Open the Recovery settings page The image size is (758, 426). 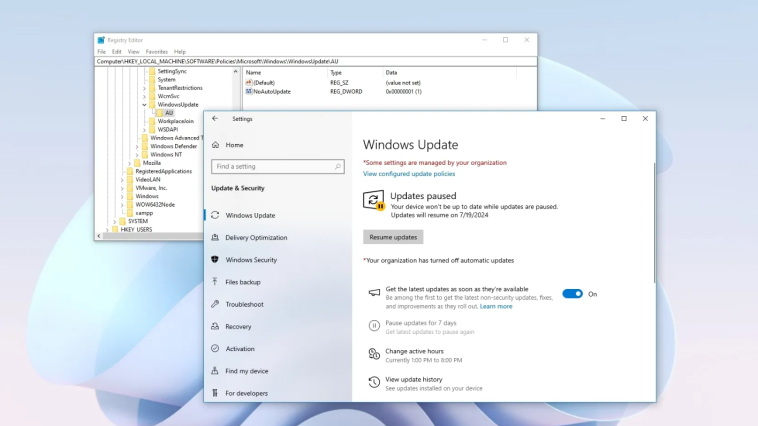pos(238,327)
